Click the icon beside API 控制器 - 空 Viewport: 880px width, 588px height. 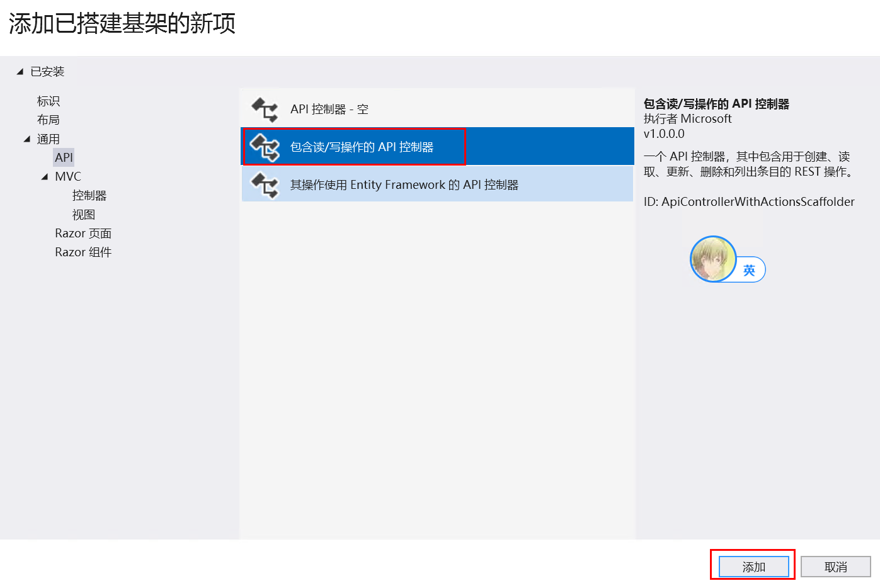click(x=265, y=110)
